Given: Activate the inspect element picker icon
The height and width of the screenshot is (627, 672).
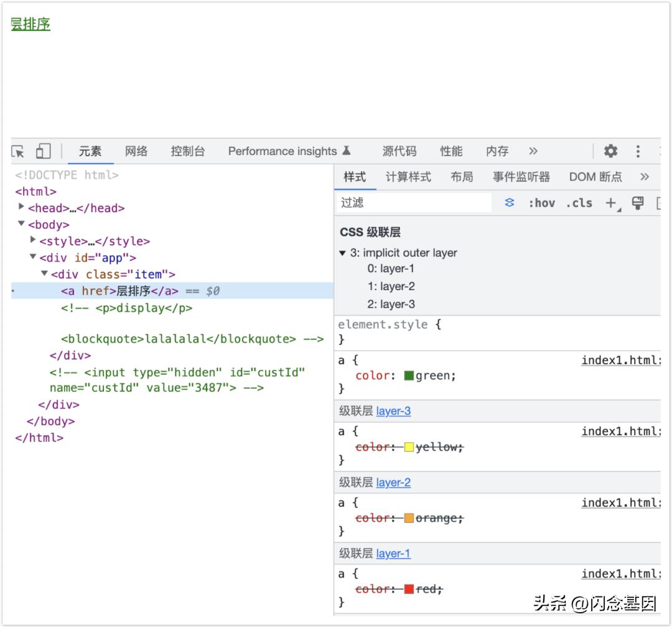Looking at the screenshot, I should (x=19, y=151).
